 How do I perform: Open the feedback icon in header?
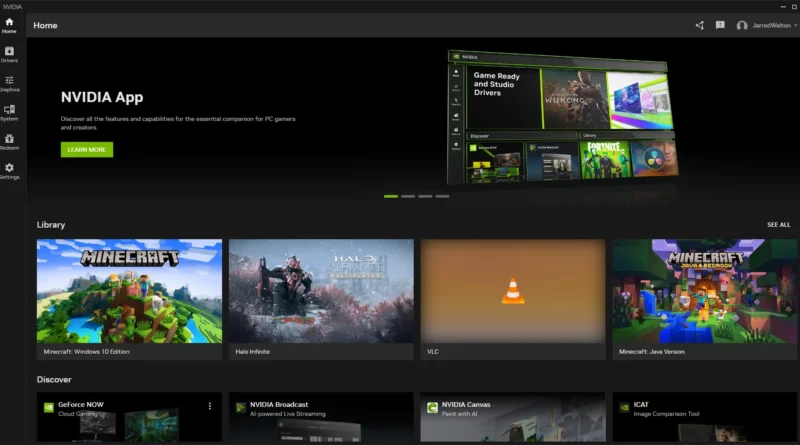[x=720, y=25]
